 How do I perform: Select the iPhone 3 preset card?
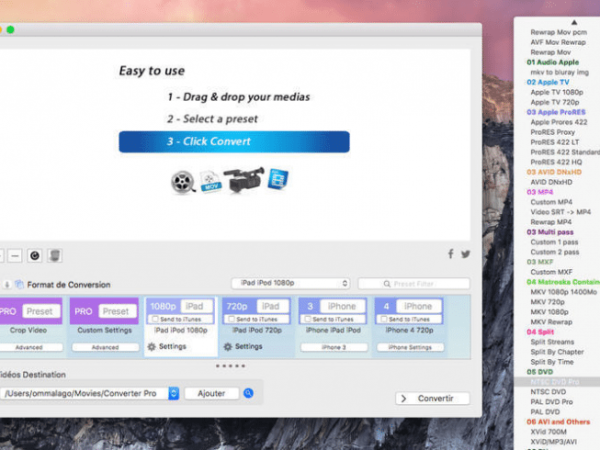(x=333, y=326)
